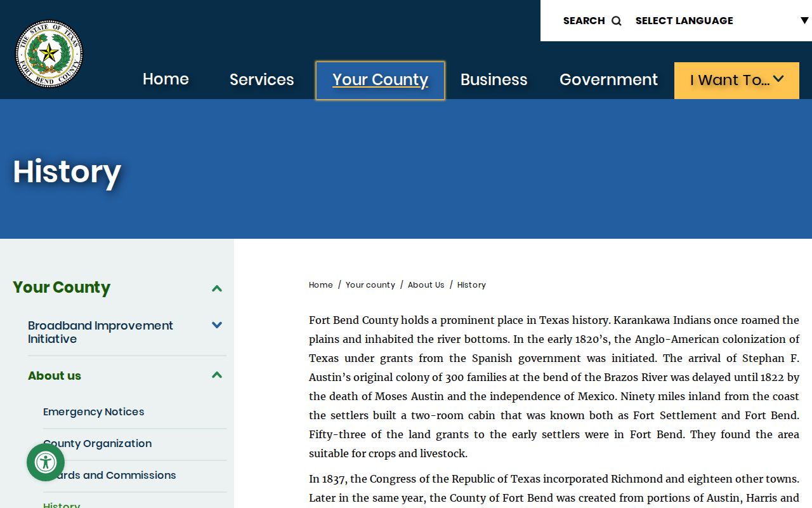The image size is (812, 508).
Task: Expand the I Want To… dropdown
Action: coord(737,80)
